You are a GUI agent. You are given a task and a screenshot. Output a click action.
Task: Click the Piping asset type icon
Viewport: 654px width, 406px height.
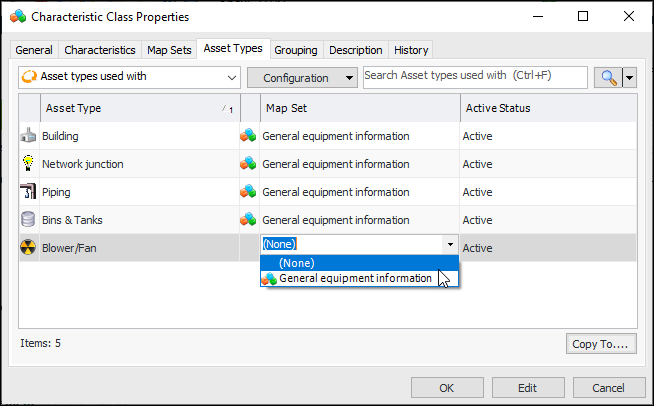29,192
